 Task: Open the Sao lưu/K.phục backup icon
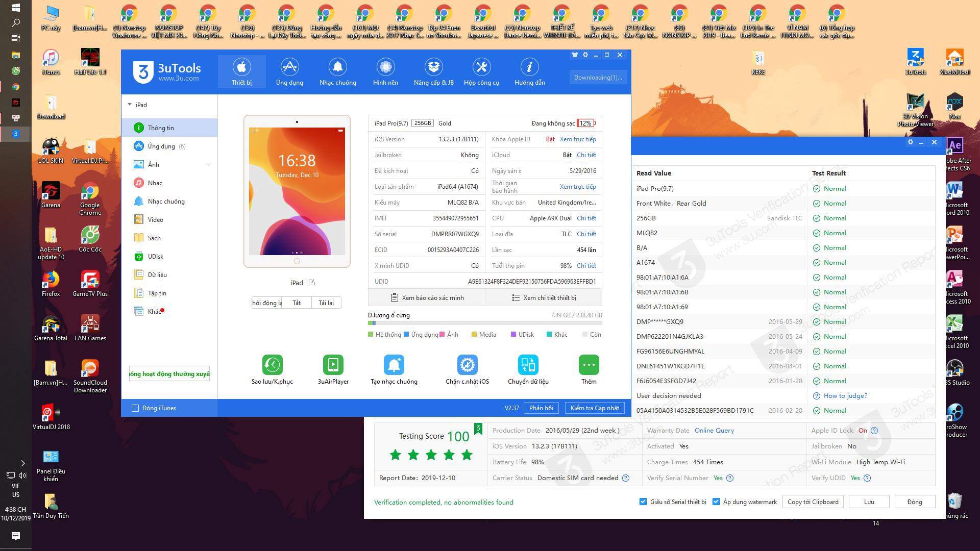point(272,365)
